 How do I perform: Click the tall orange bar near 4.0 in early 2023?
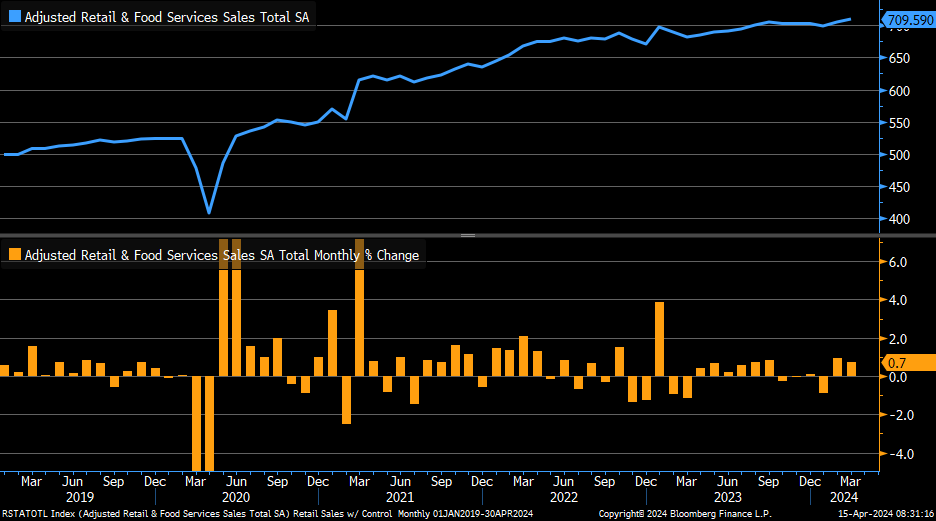tap(659, 339)
